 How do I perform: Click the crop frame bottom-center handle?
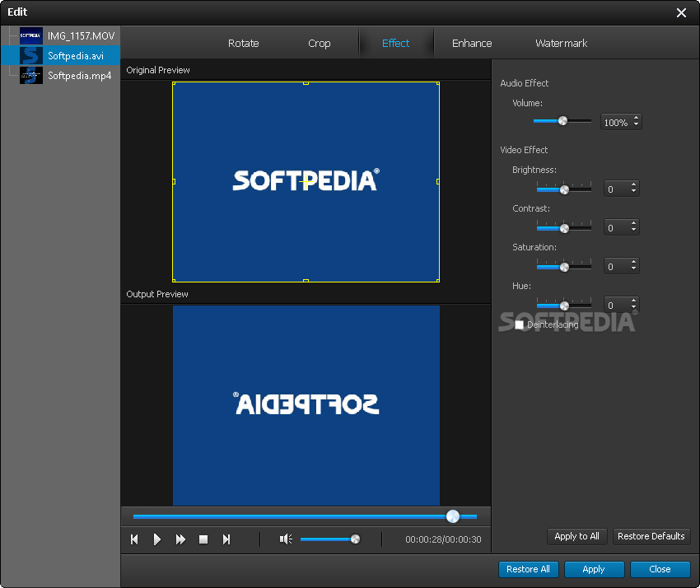point(306,281)
